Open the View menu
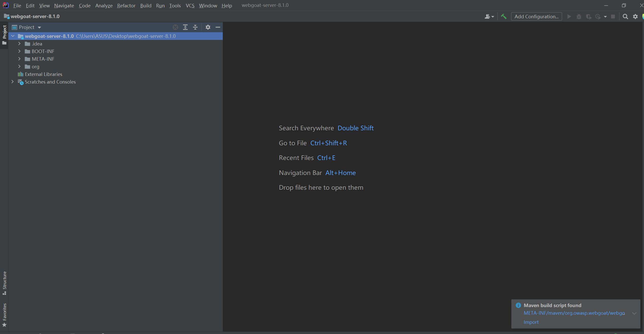Viewport: 644px width, 334px height. coord(44,5)
